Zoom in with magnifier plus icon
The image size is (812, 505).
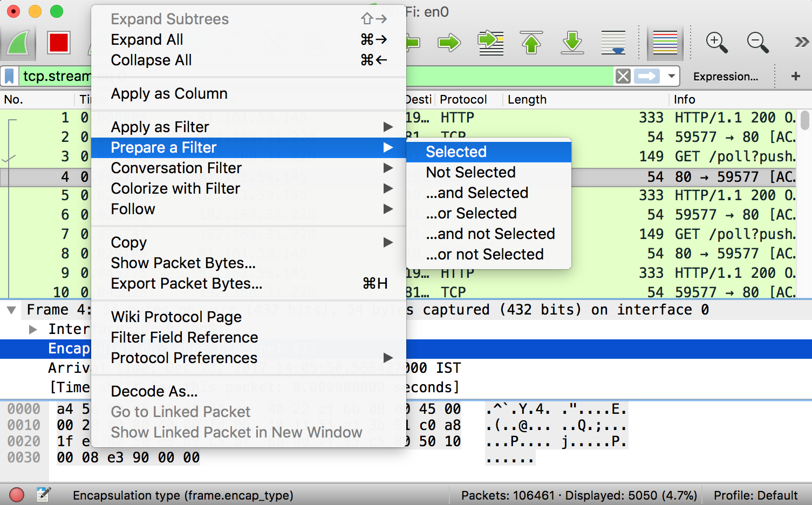717,43
